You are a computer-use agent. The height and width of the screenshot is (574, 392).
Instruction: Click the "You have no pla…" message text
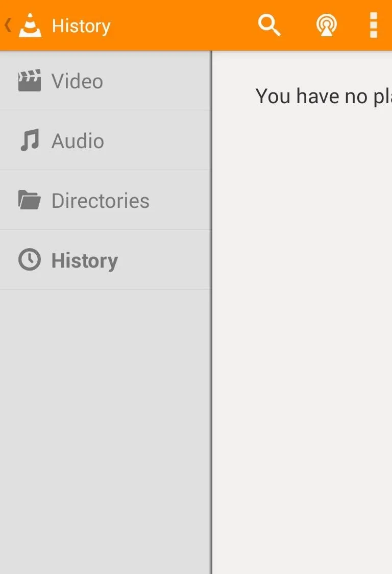324,97
